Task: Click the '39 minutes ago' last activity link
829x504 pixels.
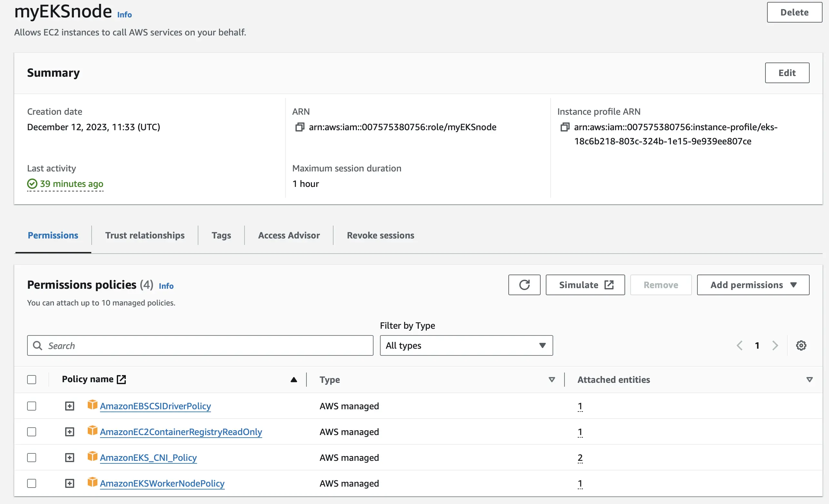Action: [71, 184]
